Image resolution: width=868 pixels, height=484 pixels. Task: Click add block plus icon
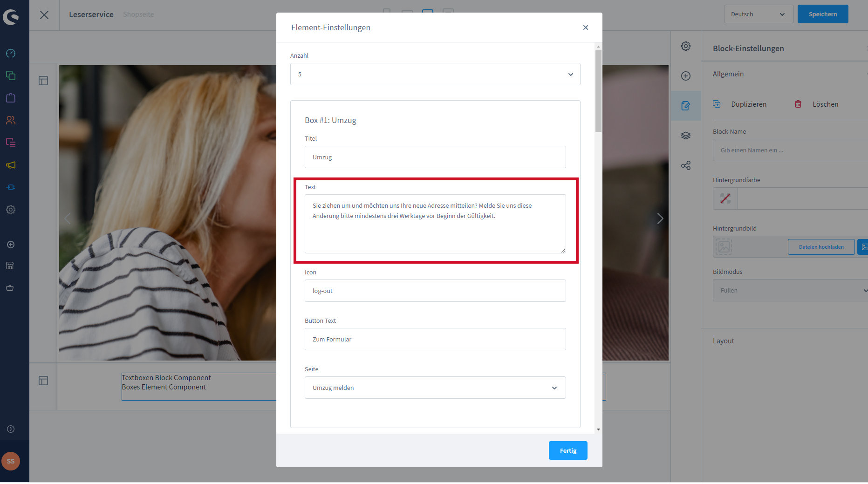(x=685, y=76)
